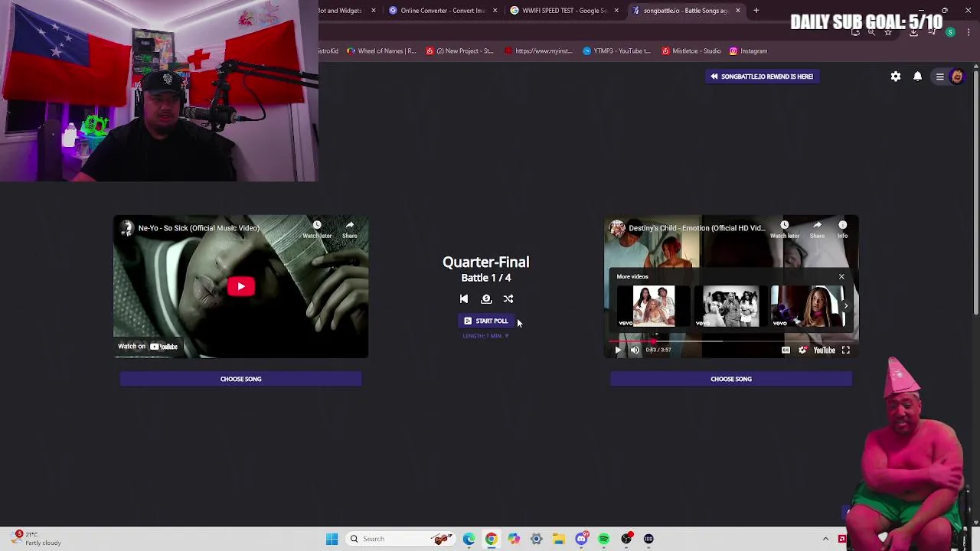
Task: Show hidden system tray icons
Action: [825, 539]
